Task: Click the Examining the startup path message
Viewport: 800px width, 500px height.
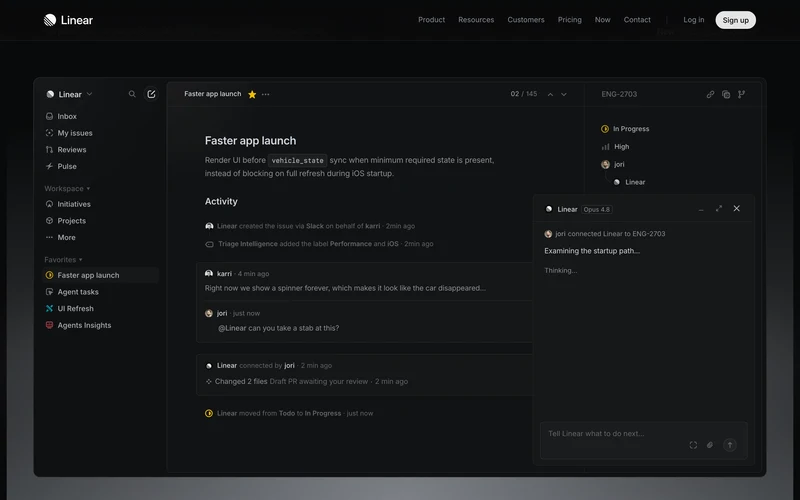Action: (592, 251)
